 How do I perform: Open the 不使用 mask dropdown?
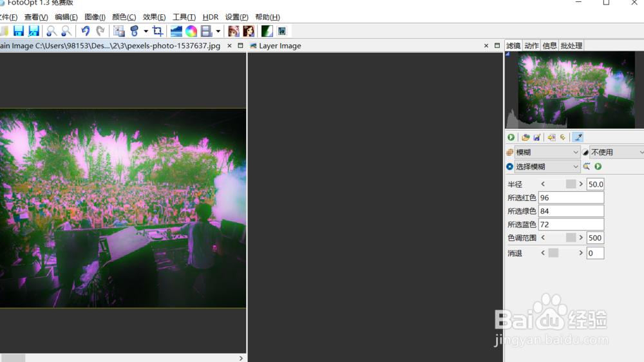(618, 153)
